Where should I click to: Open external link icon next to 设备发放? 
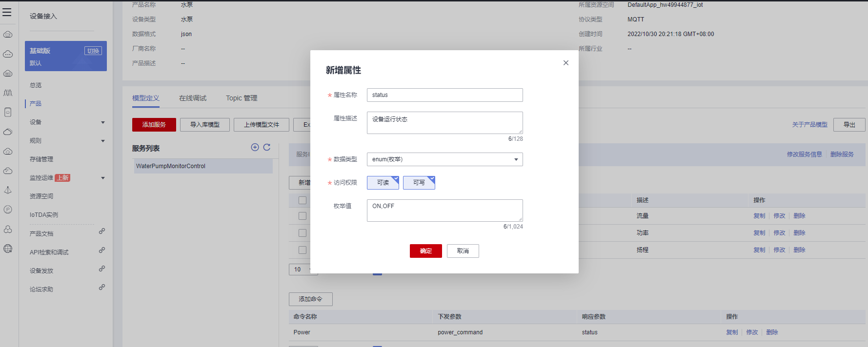[102, 269]
